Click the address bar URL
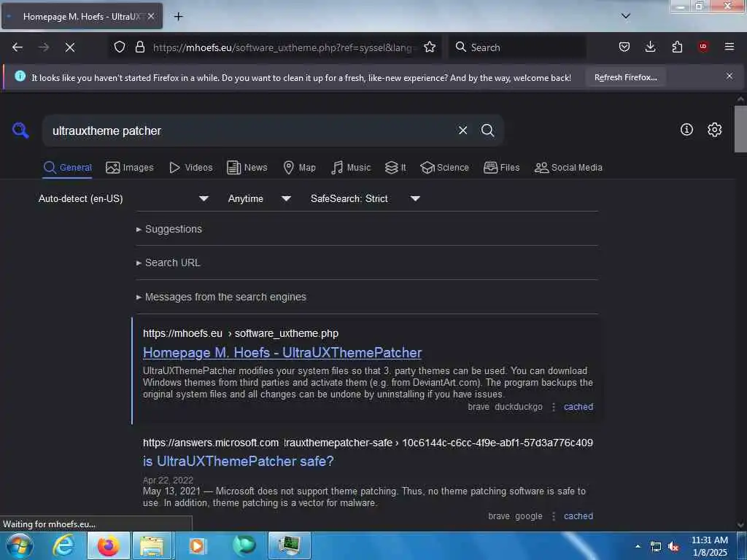747x560 pixels. coord(284,47)
